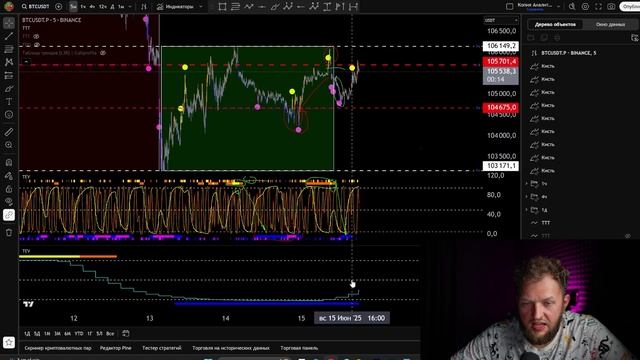Screen dimensions: 640x360
Task: Open the chart type bars icon
Action: pos(144,7)
